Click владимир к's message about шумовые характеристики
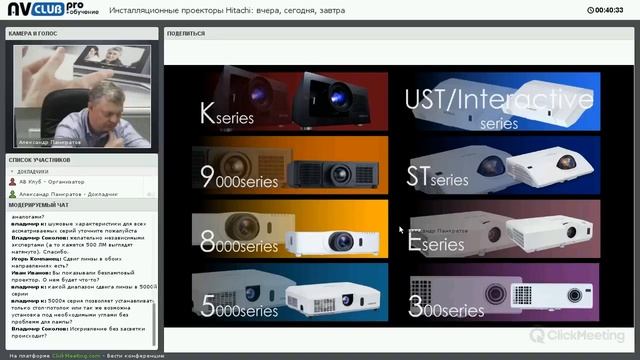 (78, 227)
